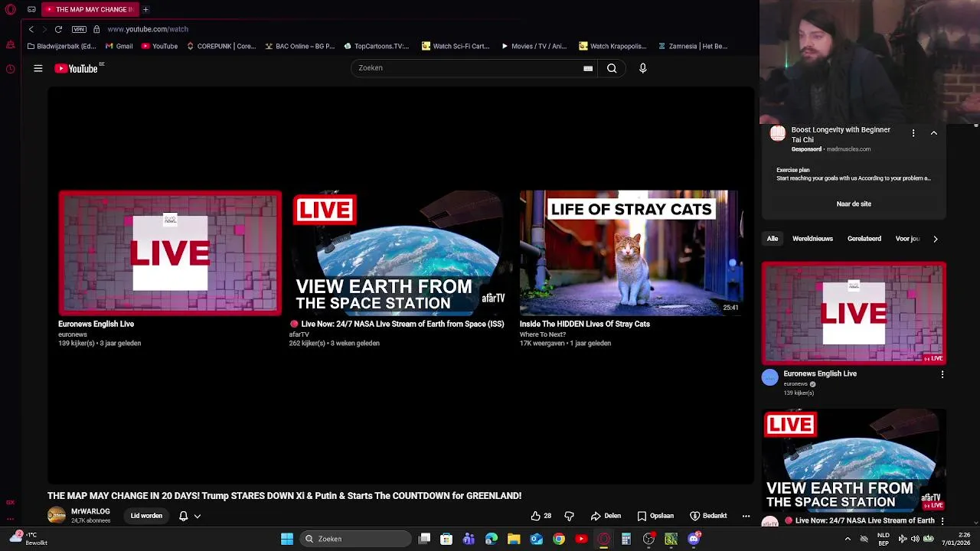Screen dimensions: 980x551
Task: Open sidebar NASA Live Stream thumbnail
Action: click(x=854, y=460)
